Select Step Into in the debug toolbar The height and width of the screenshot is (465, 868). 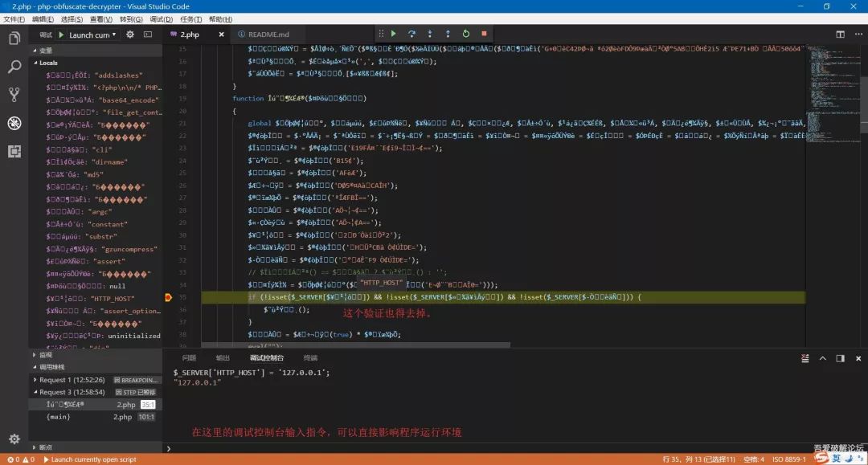tap(430, 34)
